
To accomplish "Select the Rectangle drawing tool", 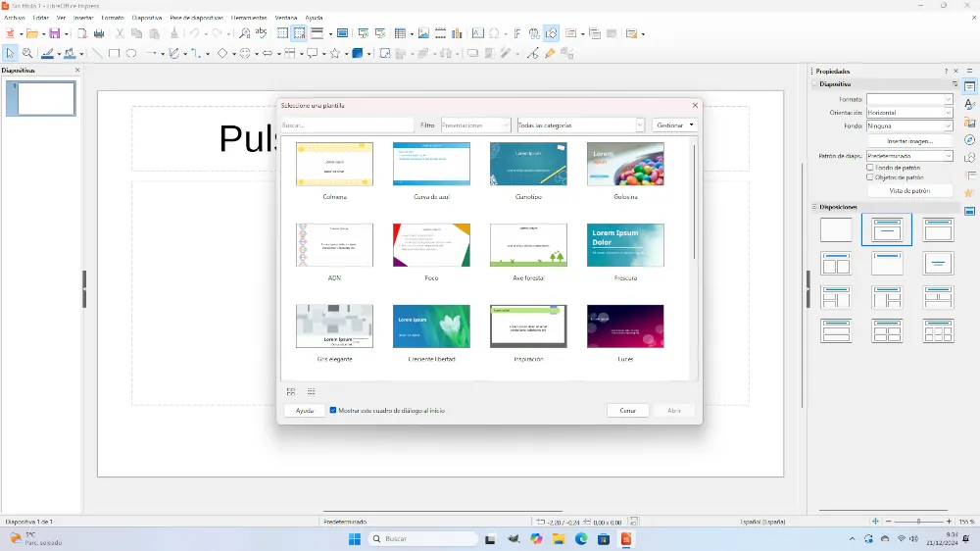I will 114,54.
